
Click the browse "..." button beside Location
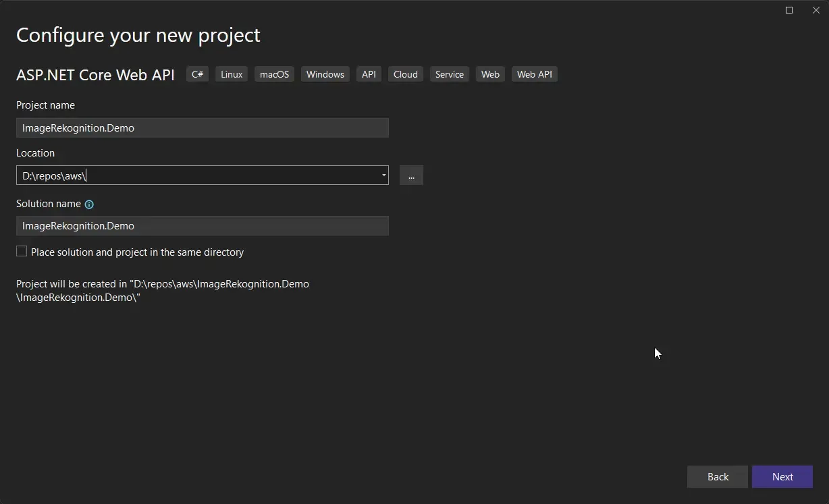pos(411,175)
